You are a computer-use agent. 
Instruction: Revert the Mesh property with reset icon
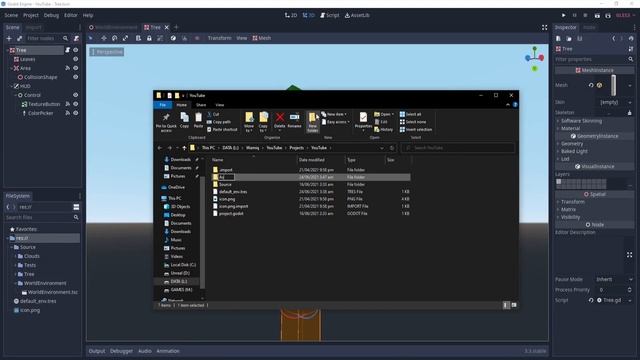pos(591,85)
